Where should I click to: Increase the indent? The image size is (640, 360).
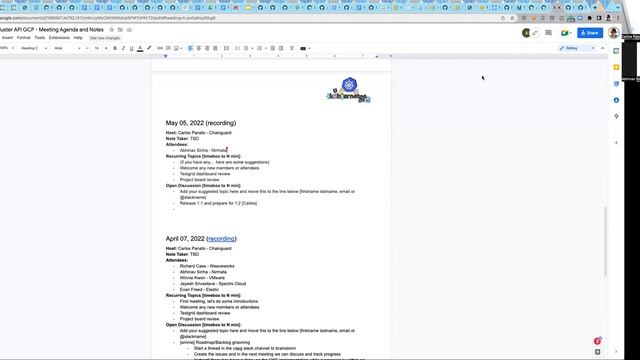(x=281, y=48)
